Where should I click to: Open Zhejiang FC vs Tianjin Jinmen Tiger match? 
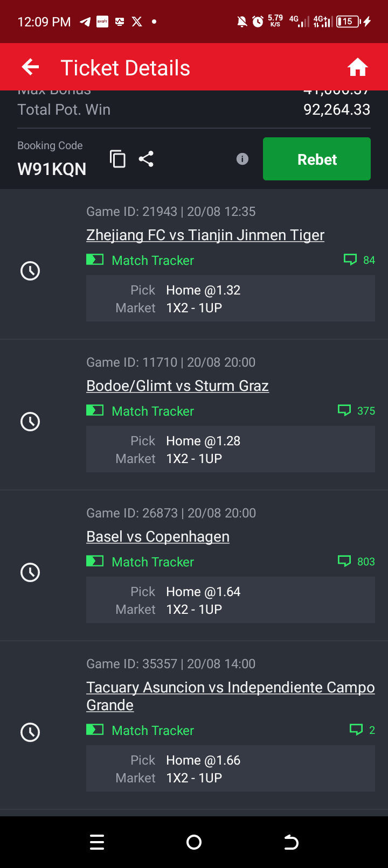(205, 235)
